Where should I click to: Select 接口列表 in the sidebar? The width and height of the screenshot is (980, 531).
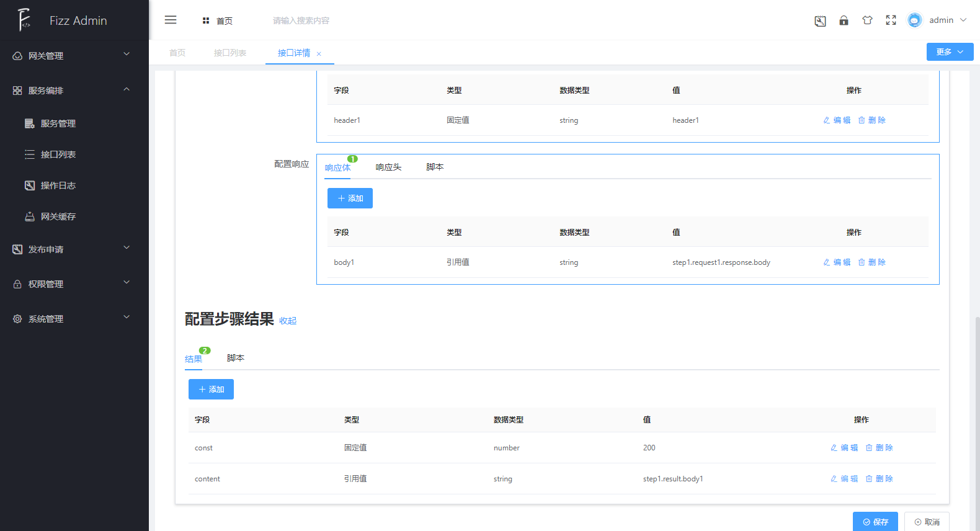[x=58, y=154]
